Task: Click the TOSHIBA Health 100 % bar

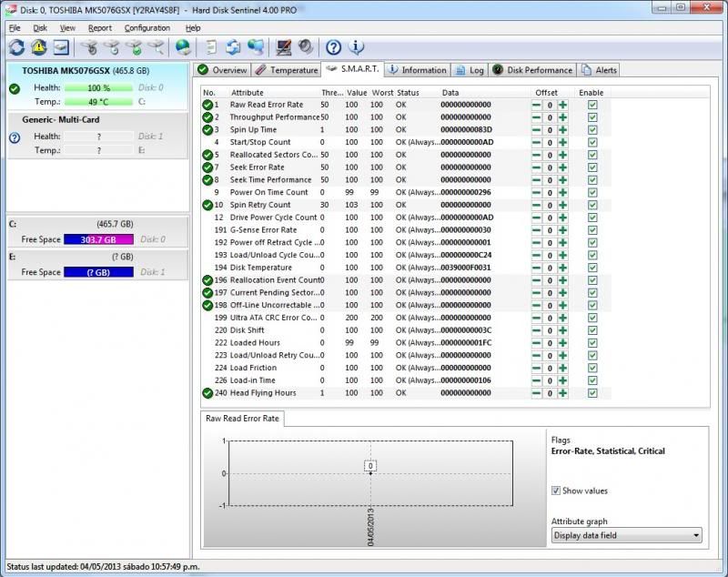Action: [x=98, y=87]
